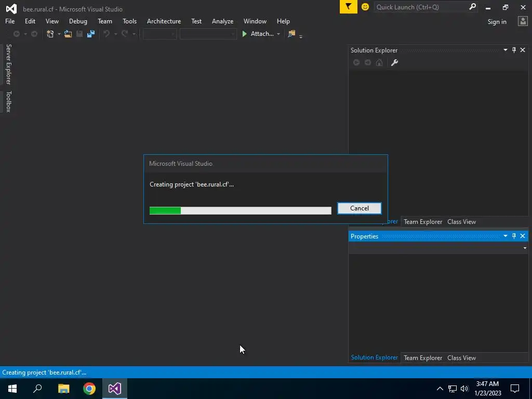
Task: Click the account avatar icon beside Sign in
Action: pos(523,21)
